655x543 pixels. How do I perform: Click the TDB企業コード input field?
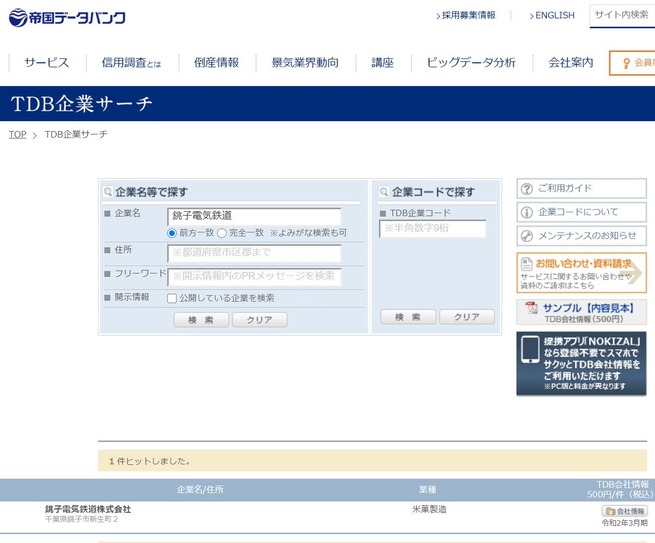(432, 228)
